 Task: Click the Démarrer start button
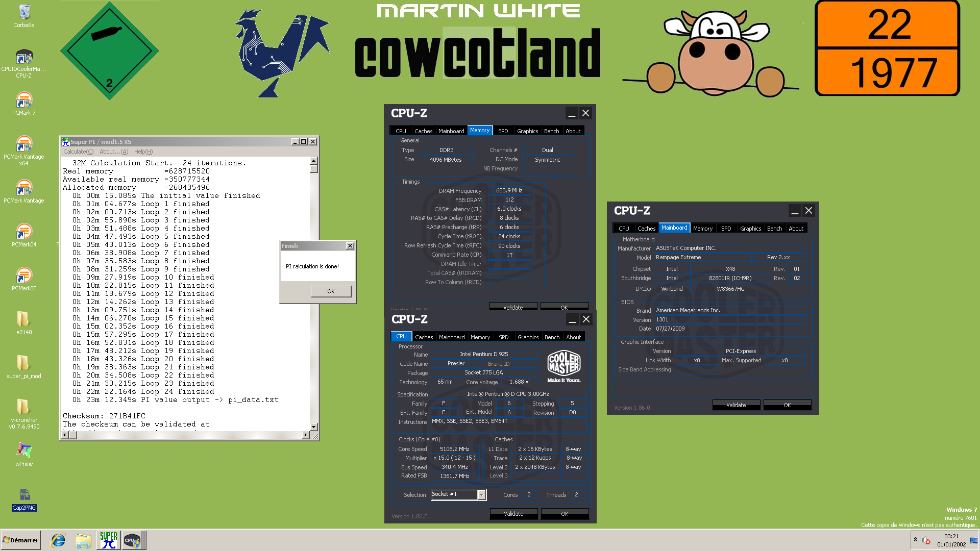tap(20, 540)
